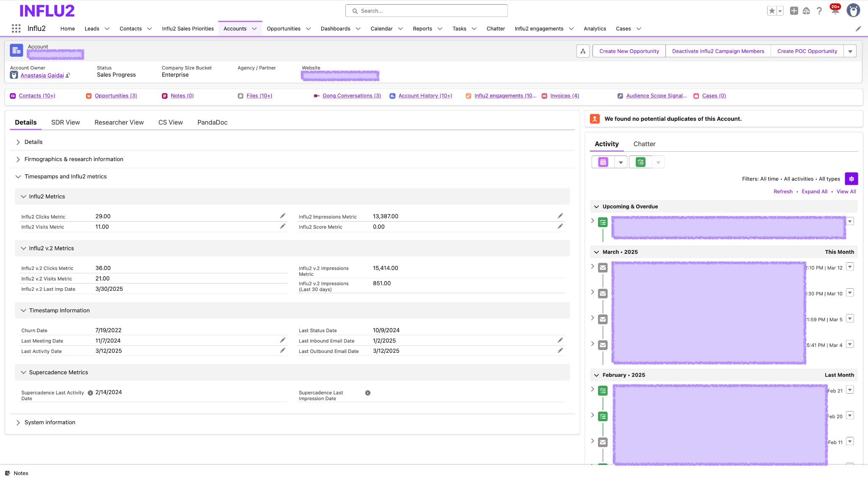Expand Firmographics & research information section
This screenshot has width=868, height=481.
pos(18,159)
